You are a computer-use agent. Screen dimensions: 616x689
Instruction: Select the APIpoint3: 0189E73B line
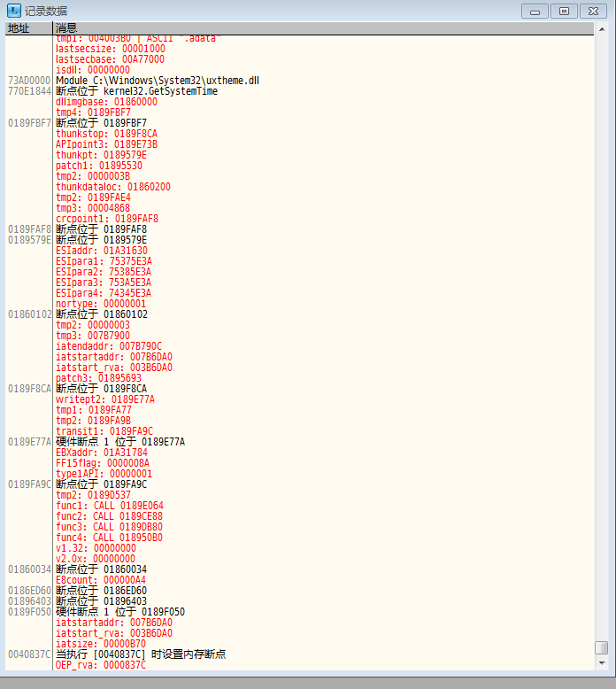(x=106, y=144)
